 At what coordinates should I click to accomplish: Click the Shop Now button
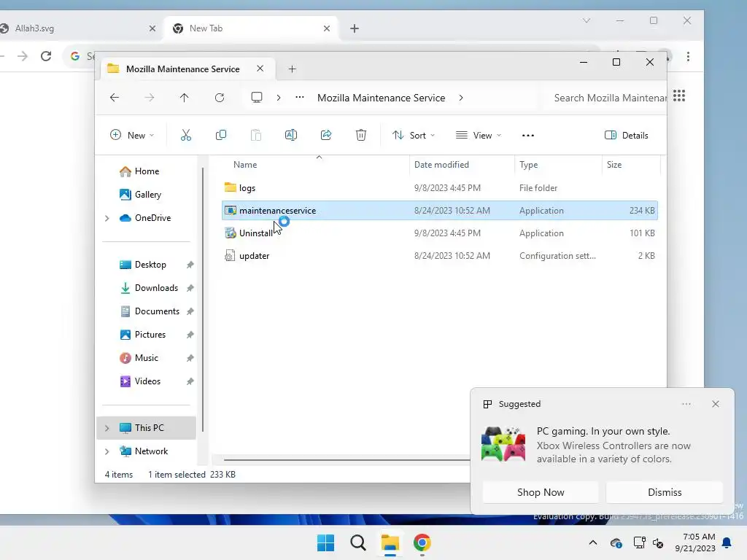click(541, 492)
